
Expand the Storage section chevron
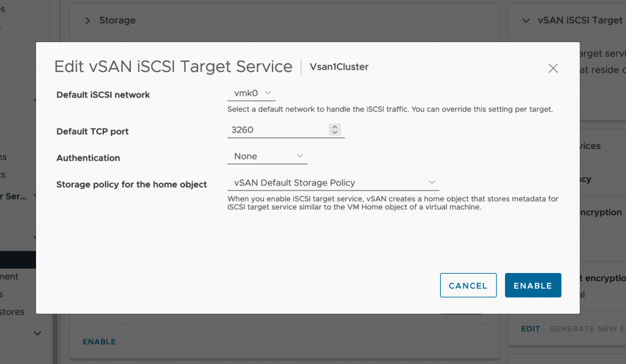(x=87, y=20)
